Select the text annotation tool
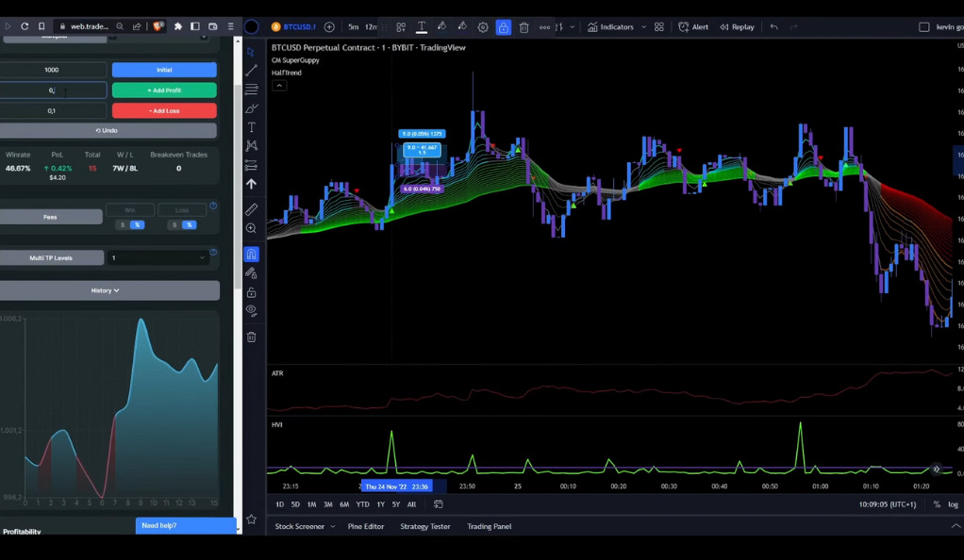964x560 pixels. pyautogui.click(x=252, y=127)
